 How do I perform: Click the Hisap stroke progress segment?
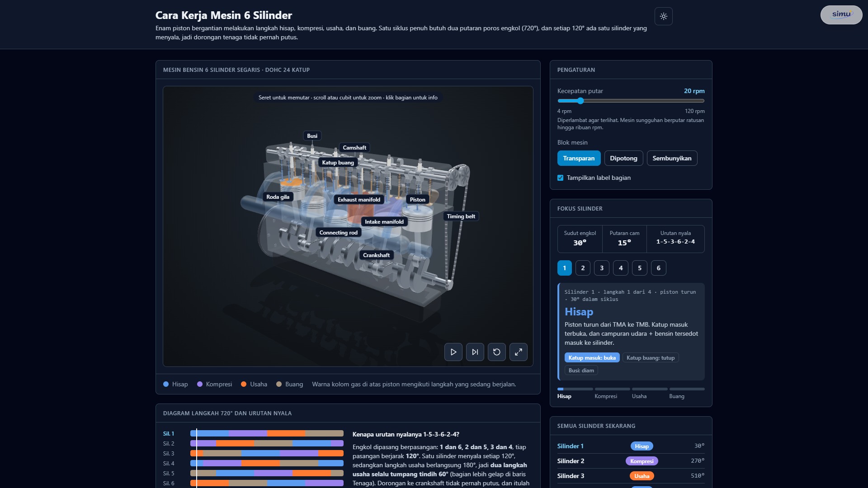575,389
